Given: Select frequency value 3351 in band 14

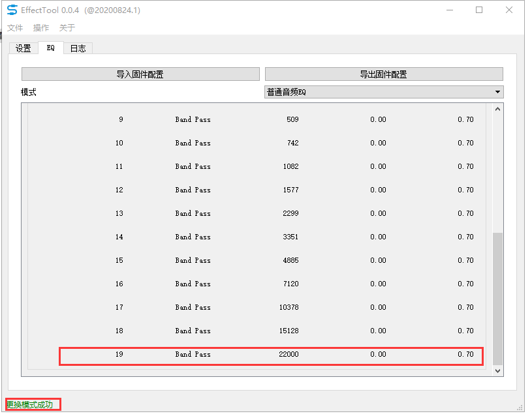Looking at the screenshot, I should click(290, 237).
